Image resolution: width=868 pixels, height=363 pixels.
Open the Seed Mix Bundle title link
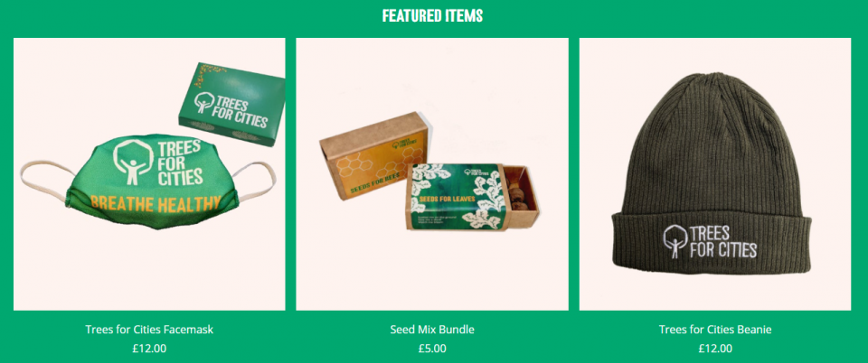click(x=432, y=330)
